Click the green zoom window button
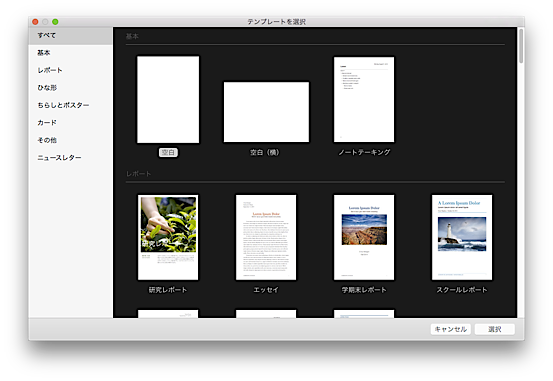553x381 pixels. (x=55, y=22)
